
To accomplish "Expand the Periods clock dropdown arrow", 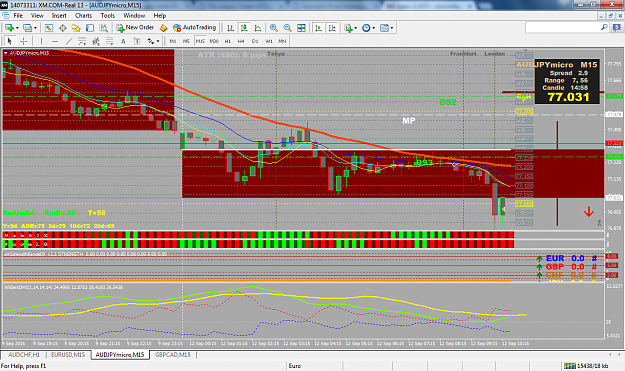I will point(373,28).
